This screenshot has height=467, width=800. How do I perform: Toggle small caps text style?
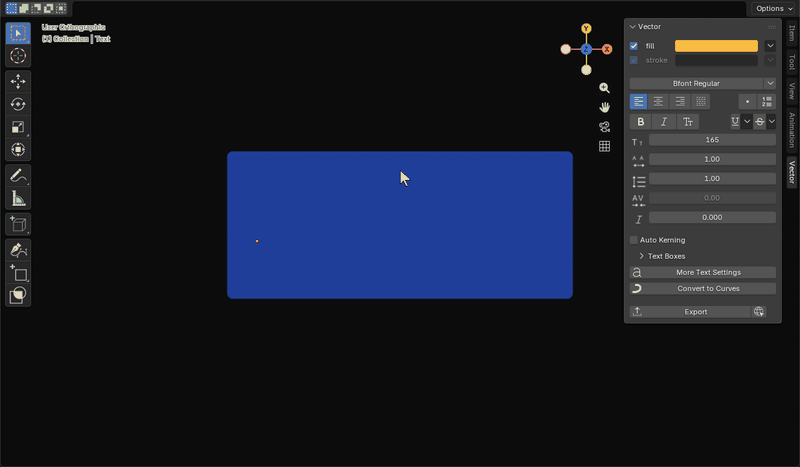click(x=688, y=122)
